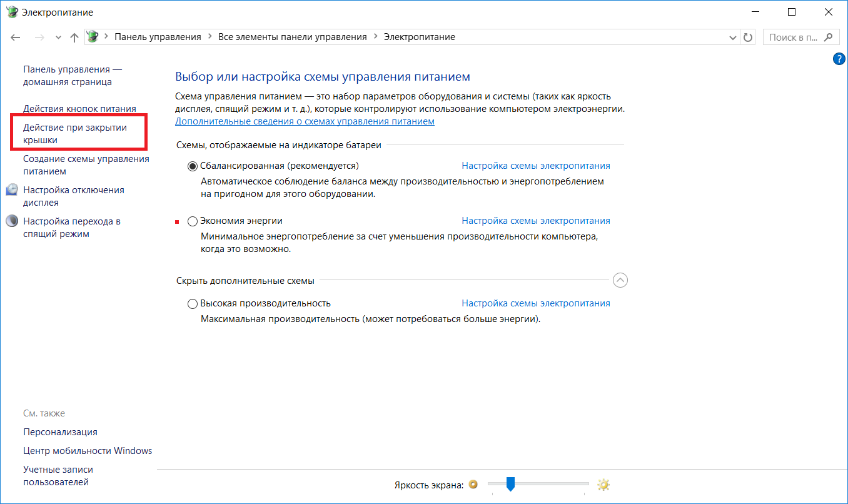Click the text Скрыть дополнительные схемы
The height and width of the screenshot is (504, 848).
[x=245, y=281]
